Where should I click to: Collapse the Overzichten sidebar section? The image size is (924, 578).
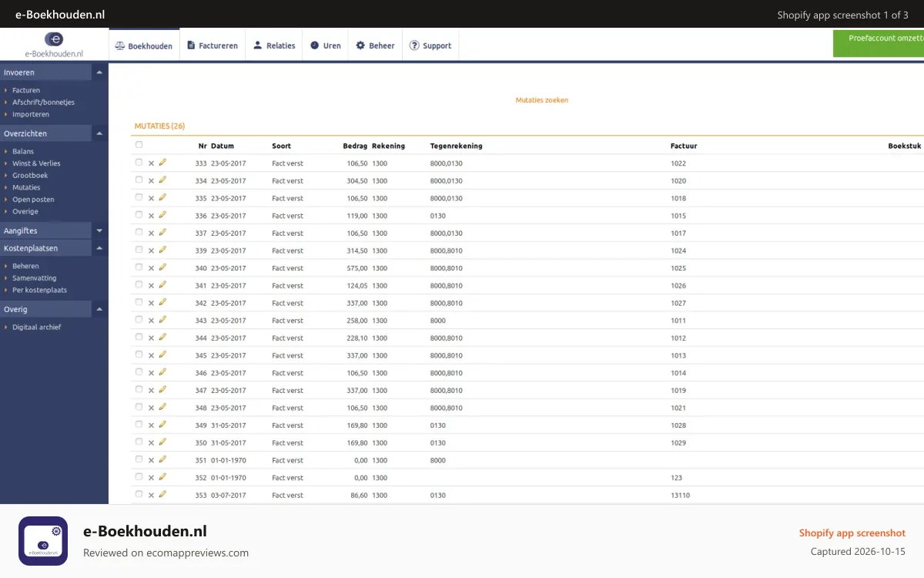click(x=99, y=133)
